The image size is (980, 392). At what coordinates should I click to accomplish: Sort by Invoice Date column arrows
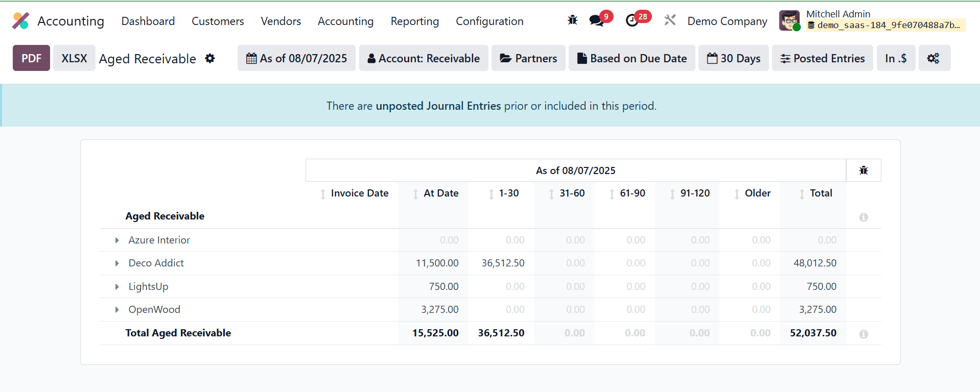323,194
